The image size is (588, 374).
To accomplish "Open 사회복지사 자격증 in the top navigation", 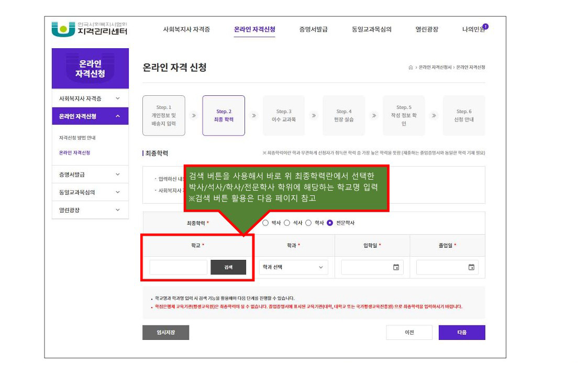I will [186, 29].
